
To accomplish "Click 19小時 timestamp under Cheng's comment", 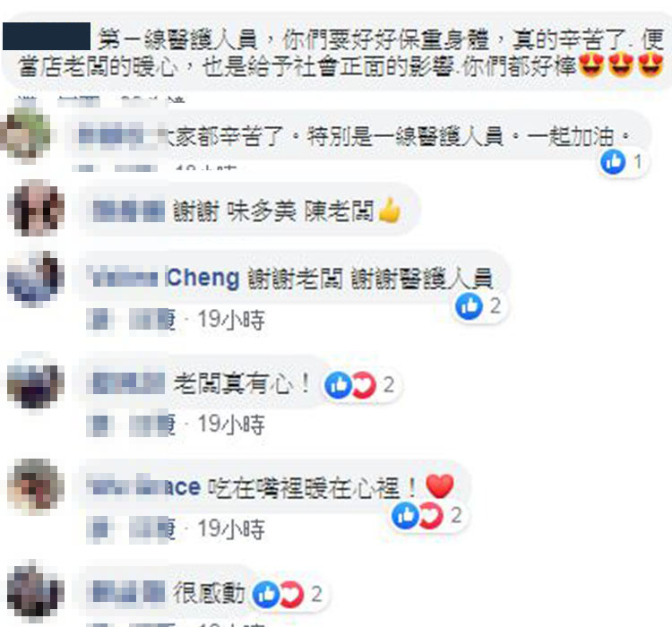I will pos(231,320).
